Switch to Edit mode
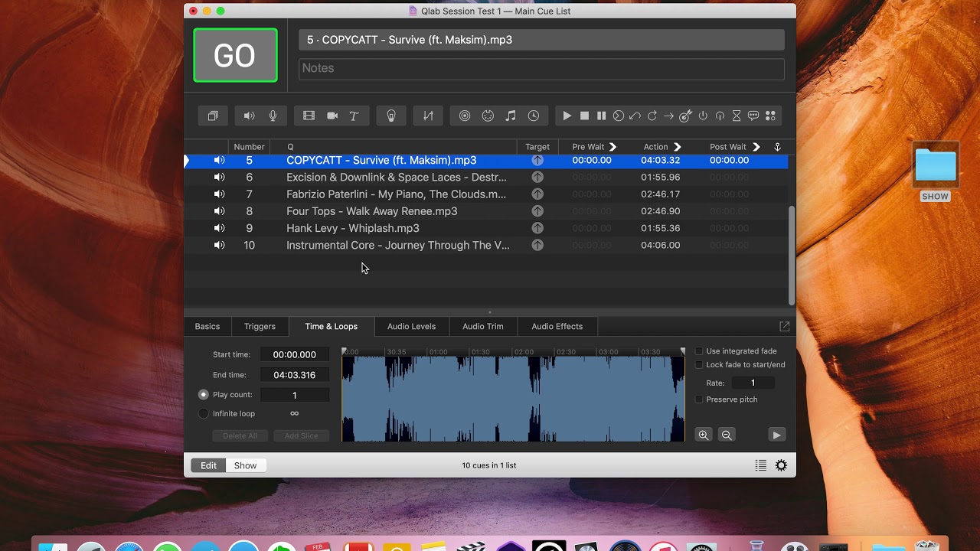 [x=208, y=465]
